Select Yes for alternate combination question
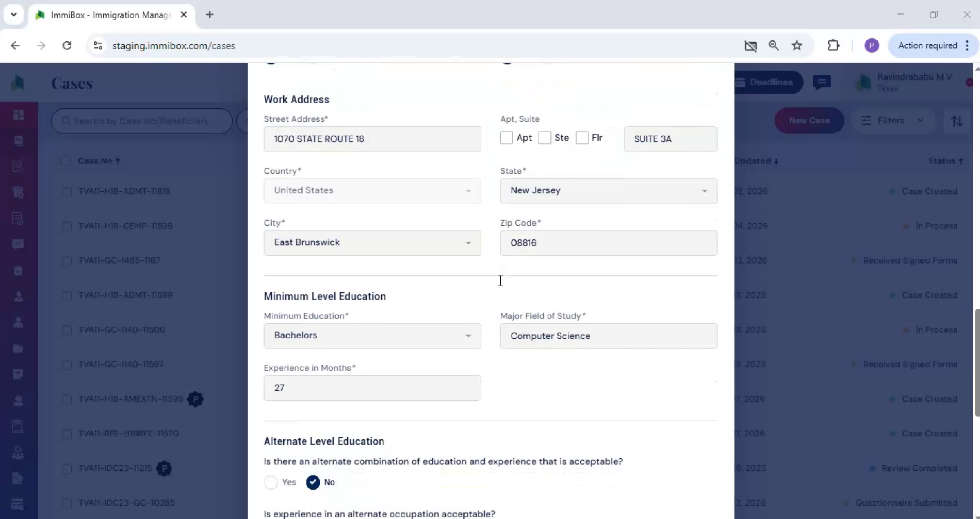The image size is (980, 519). [271, 482]
